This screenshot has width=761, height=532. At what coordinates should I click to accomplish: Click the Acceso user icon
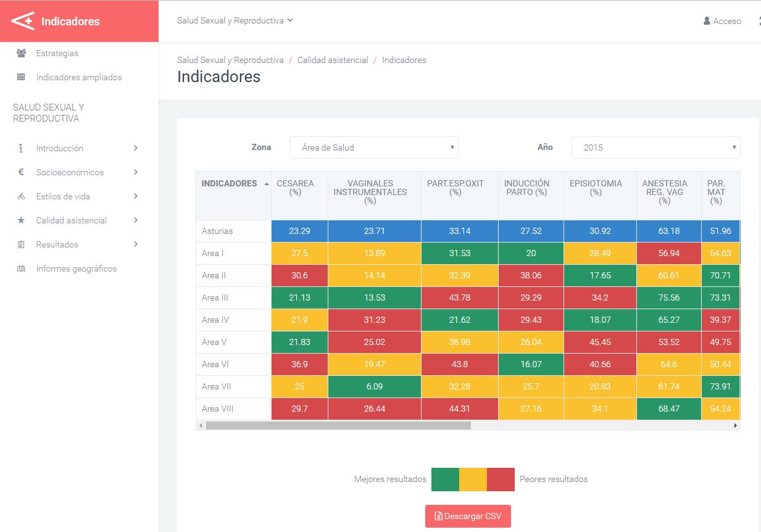[x=707, y=21]
